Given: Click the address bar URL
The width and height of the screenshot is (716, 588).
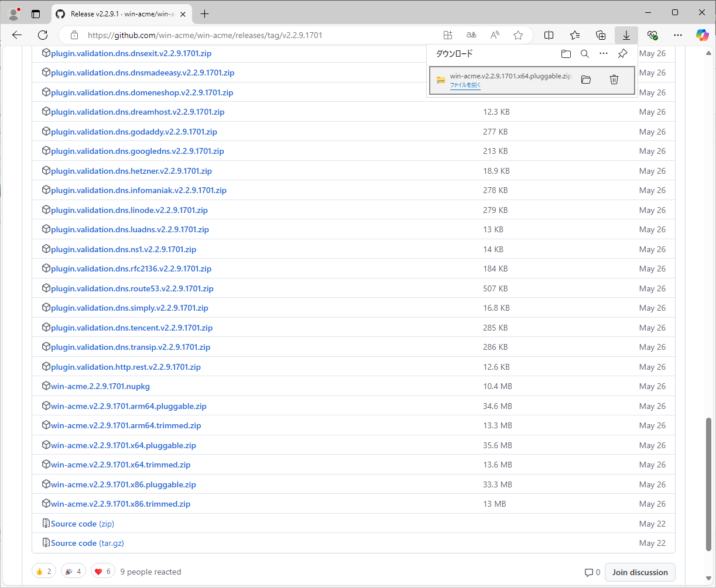Looking at the screenshot, I should pos(205,35).
